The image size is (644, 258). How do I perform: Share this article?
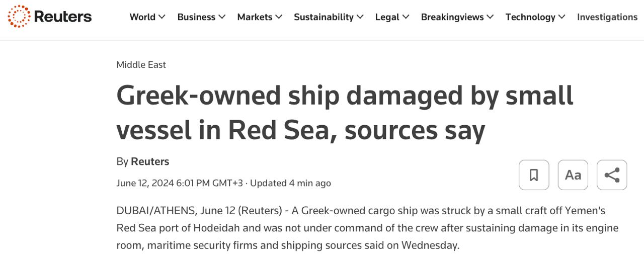click(612, 175)
